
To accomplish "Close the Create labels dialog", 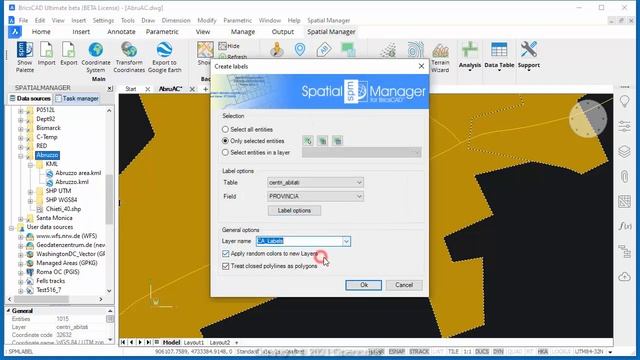I will tap(421, 66).
